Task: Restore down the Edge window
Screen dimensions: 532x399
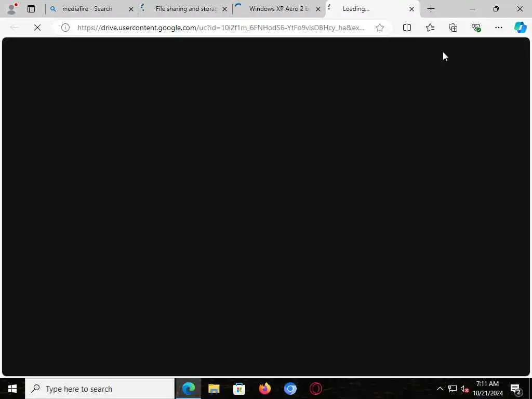Action: (x=496, y=9)
